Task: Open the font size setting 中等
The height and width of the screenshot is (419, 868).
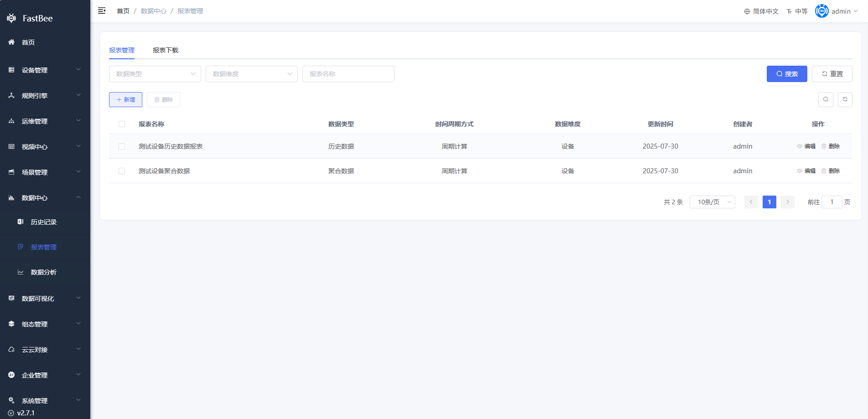Action: coord(797,11)
